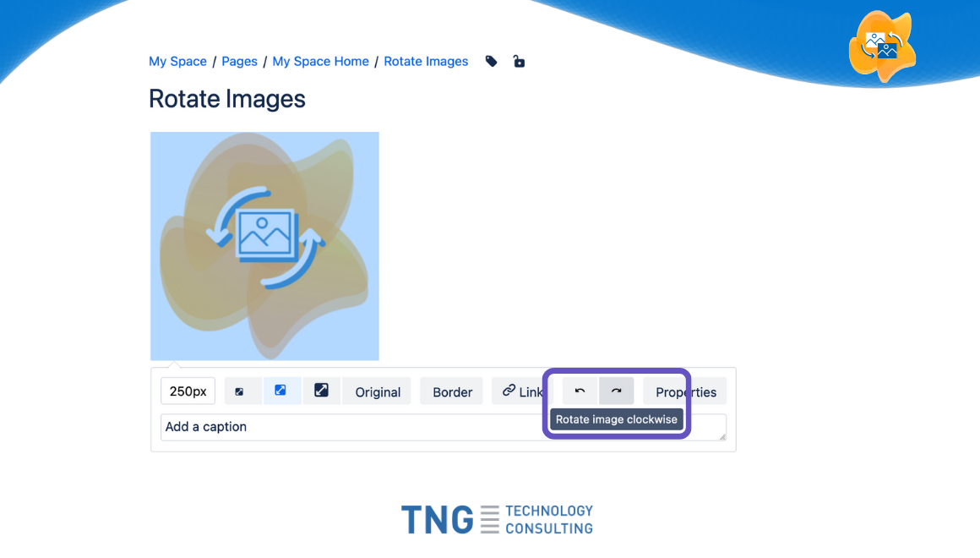Click the Rotate image clockwise icon
980x558 pixels.
click(x=616, y=391)
